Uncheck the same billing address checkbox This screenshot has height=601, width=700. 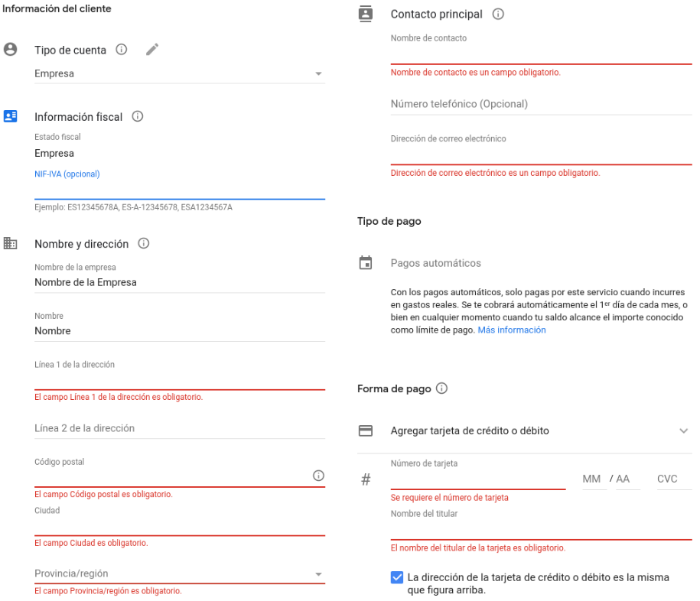pos(397,577)
